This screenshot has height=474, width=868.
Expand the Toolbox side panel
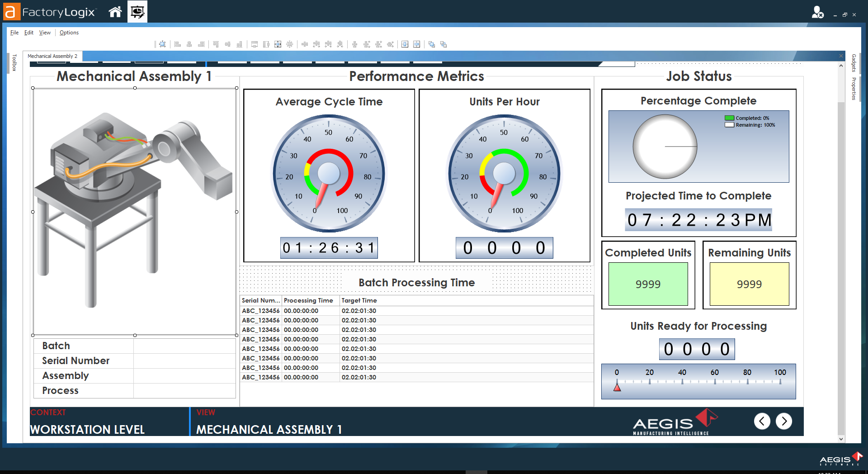tap(14, 62)
